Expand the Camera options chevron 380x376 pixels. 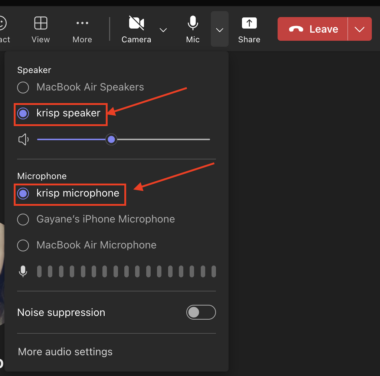point(163,30)
